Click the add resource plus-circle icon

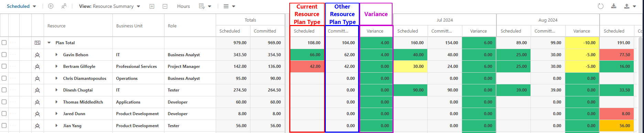(x=51, y=6)
